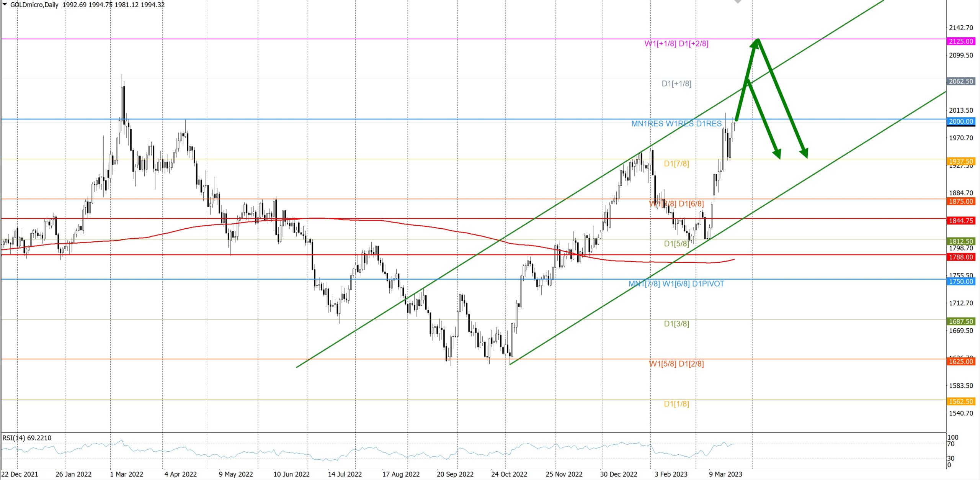The image size is (980, 480).
Task: Click the 9 Mar 2023 date label
Action: 725,474
